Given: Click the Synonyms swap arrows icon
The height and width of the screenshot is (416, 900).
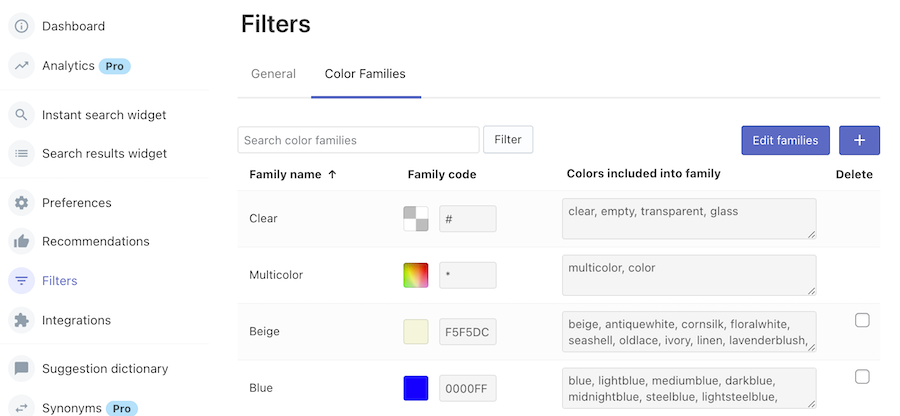Looking at the screenshot, I should 21,408.
